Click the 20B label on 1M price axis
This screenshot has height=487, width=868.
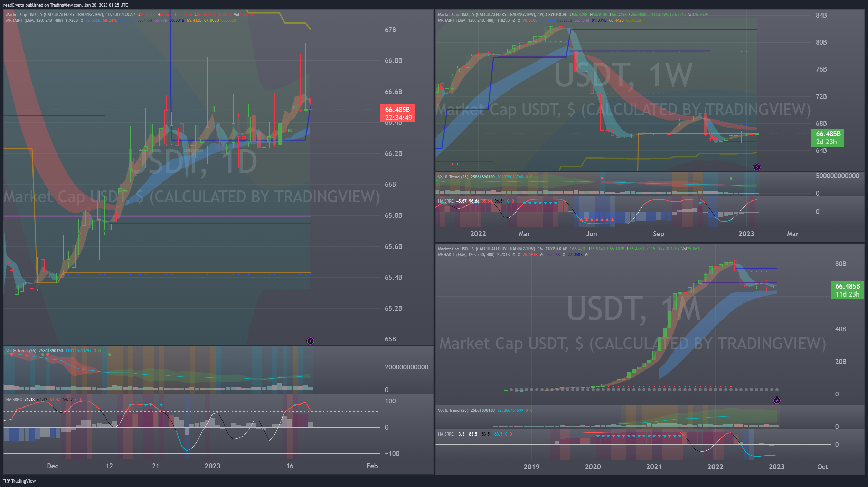(x=840, y=362)
